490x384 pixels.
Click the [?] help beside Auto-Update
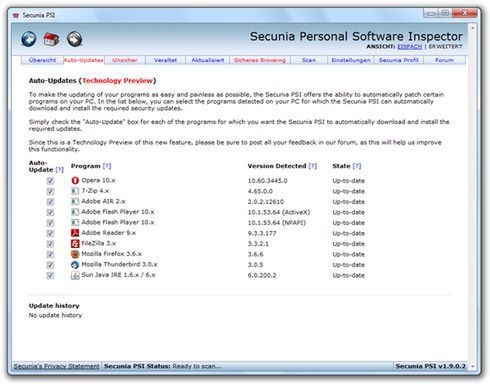(x=59, y=170)
